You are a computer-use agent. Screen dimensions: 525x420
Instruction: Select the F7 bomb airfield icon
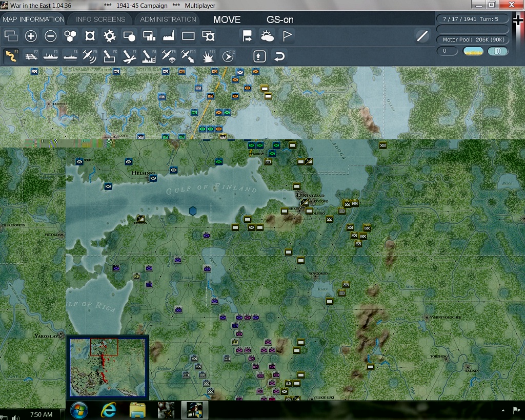[129, 56]
